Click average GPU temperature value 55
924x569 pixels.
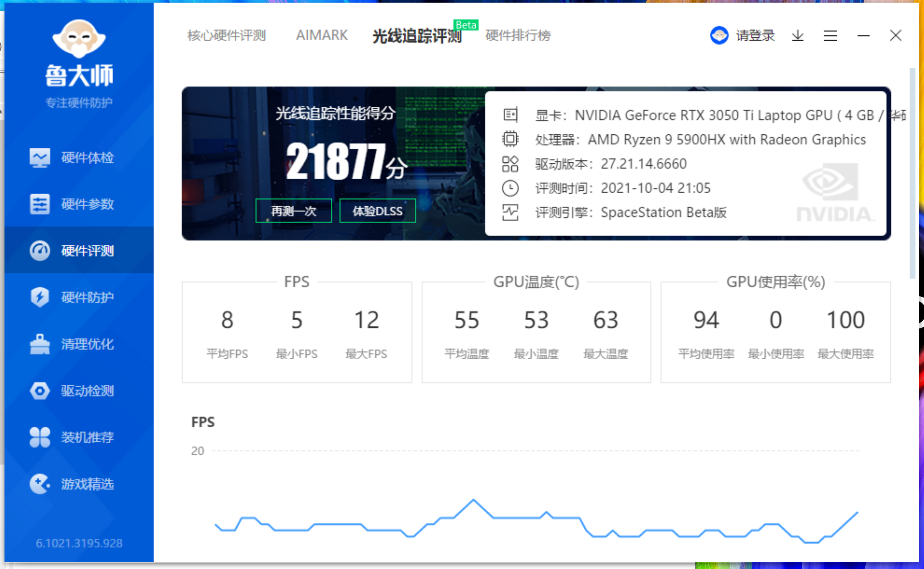click(x=467, y=320)
